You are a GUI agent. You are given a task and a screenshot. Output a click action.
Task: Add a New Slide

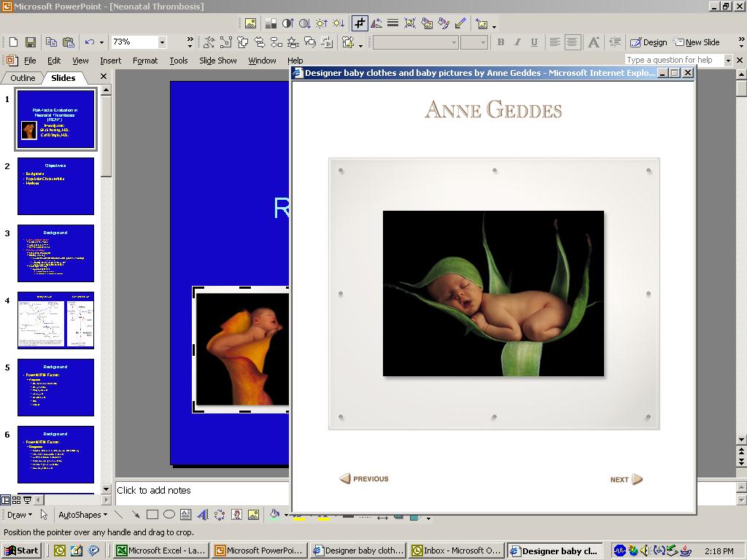(x=697, y=42)
